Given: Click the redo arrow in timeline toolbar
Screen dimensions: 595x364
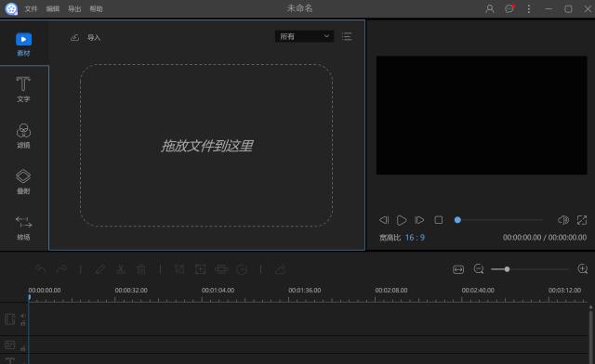Looking at the screenshot, I should 61,269.
